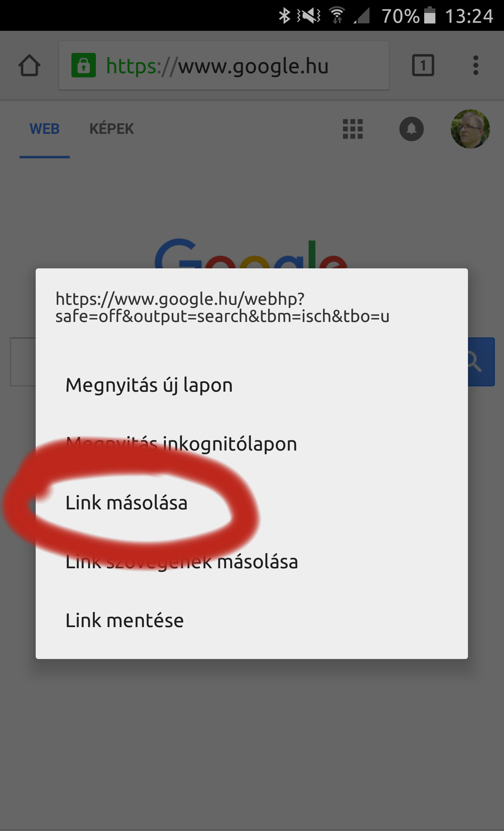
Task: Open the three-dot browser menu
Action: click(476, 65)
